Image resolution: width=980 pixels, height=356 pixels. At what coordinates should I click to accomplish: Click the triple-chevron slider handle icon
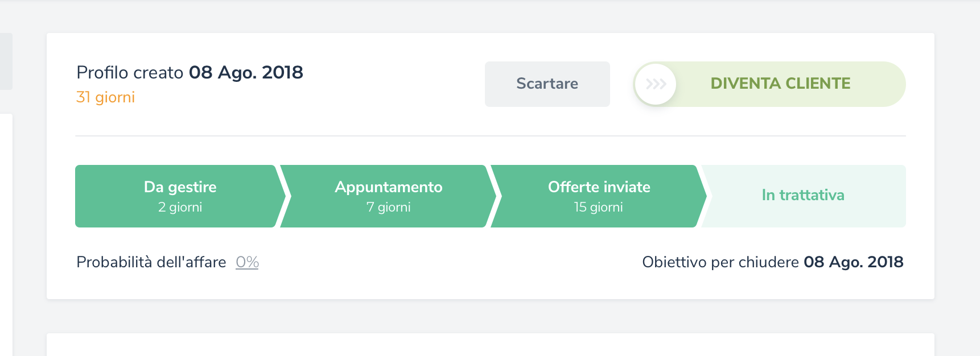point(656,84)
